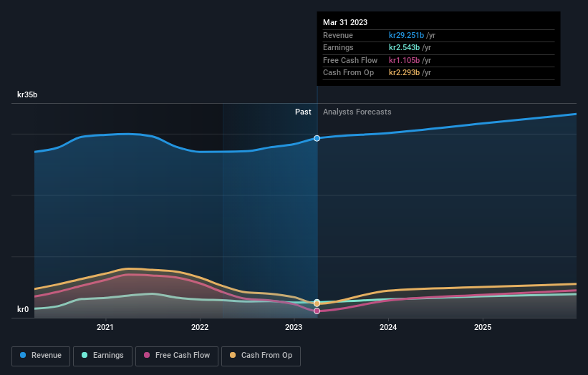Click the kr29.251b revenue value

point(406,35)
